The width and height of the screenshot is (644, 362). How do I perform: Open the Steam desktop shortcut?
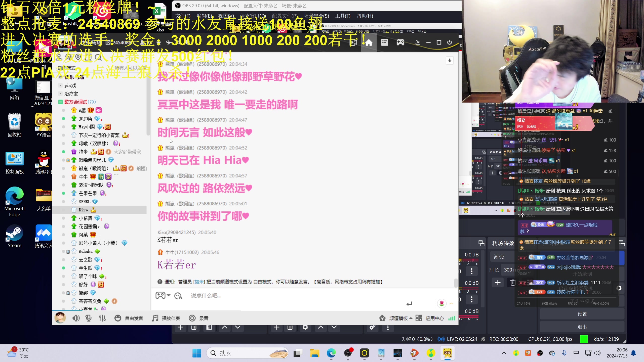(14, 236)
